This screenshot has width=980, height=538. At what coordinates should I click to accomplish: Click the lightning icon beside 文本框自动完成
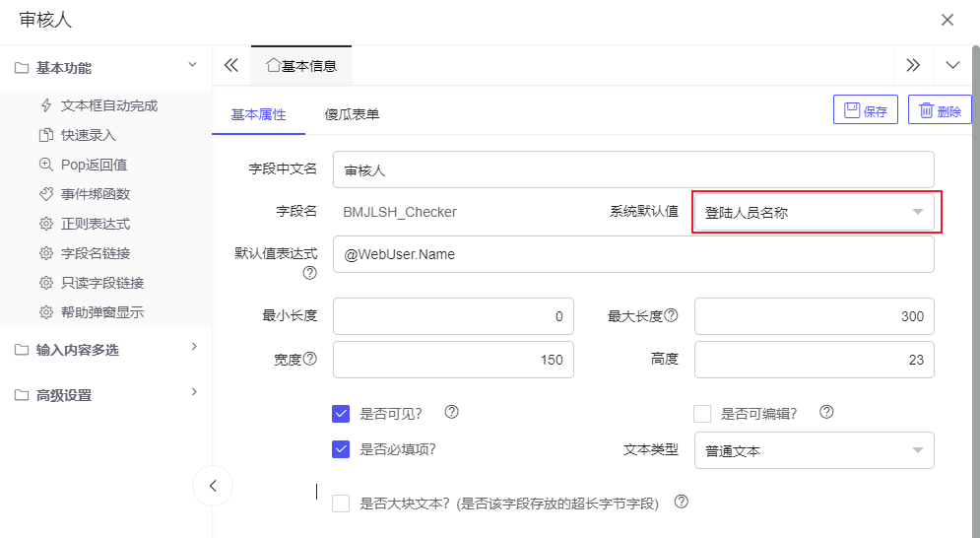pos(45,105)
